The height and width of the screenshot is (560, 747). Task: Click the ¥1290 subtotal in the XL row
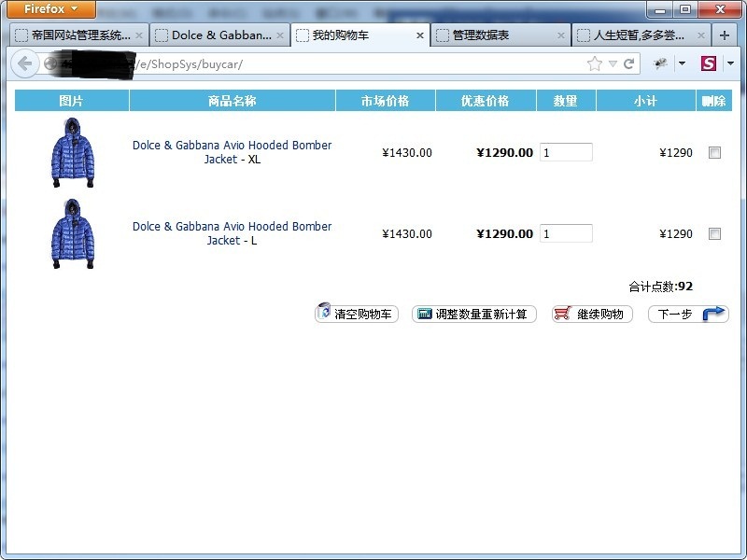[x=675, y=153]
